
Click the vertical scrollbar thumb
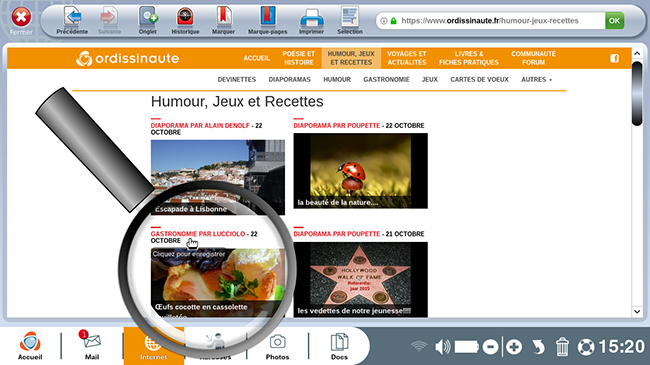[637, 93]
